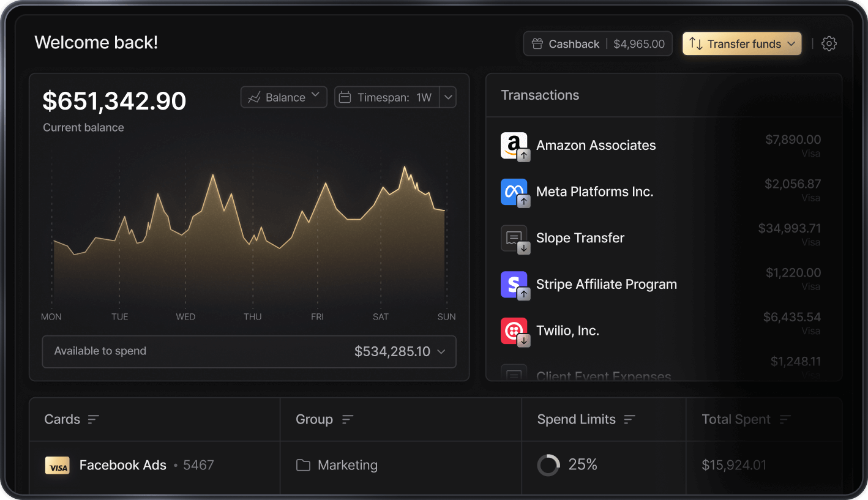
Task: Sort the Total Spent column
Action: 785,420
